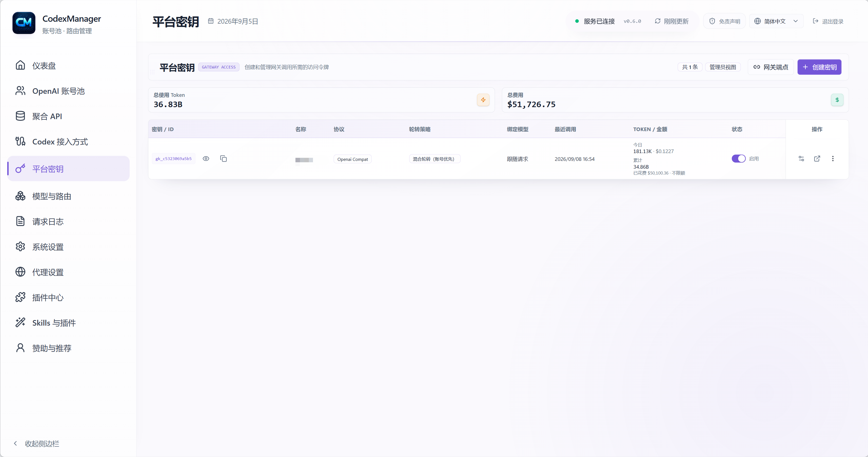Click the 协议 column header
868x457 pixels.
click(339, 129)
